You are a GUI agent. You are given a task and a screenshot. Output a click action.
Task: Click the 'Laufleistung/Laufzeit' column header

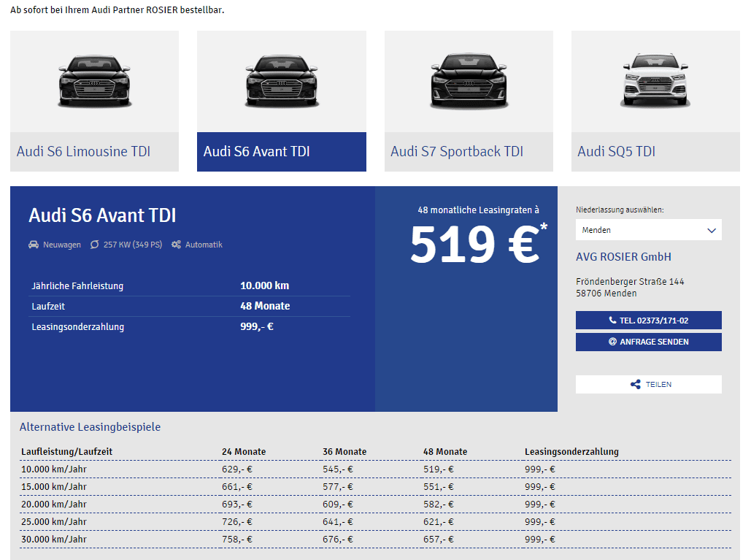(66, 451)
